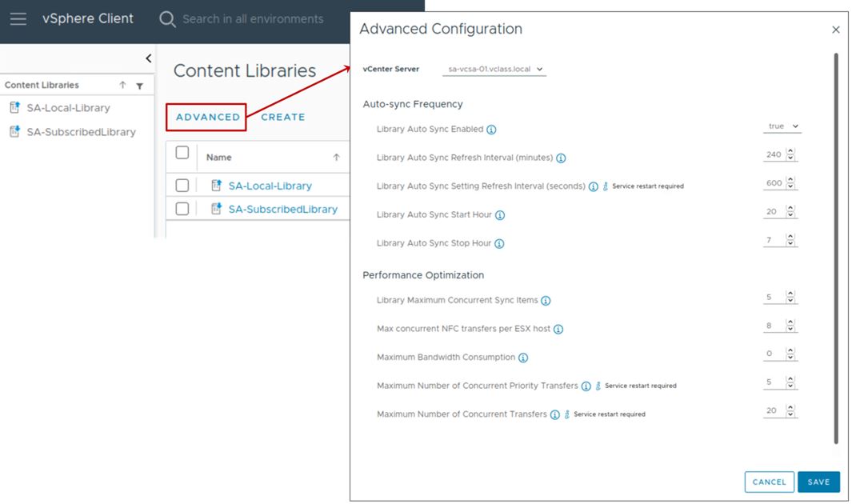The height and width of the screenshot is (504, 852).
Task: Check the SA-Local-Library row checkbox
Action: (x=182, y=186)
